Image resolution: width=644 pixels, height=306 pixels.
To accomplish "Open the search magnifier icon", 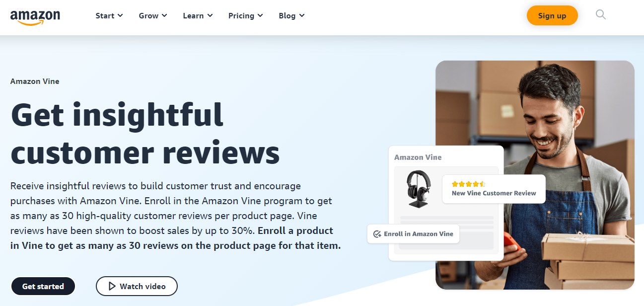I will (601, 15).
